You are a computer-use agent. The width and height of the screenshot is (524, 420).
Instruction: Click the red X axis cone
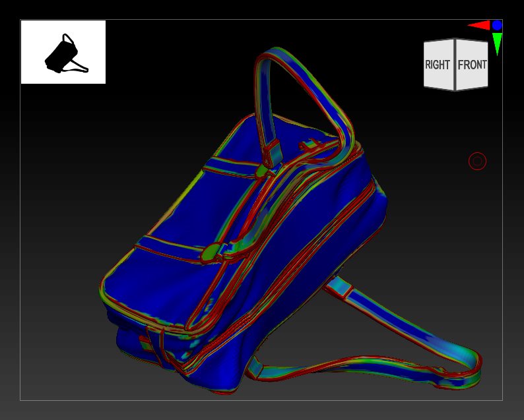pyautogui.click(x=479, y=25)
